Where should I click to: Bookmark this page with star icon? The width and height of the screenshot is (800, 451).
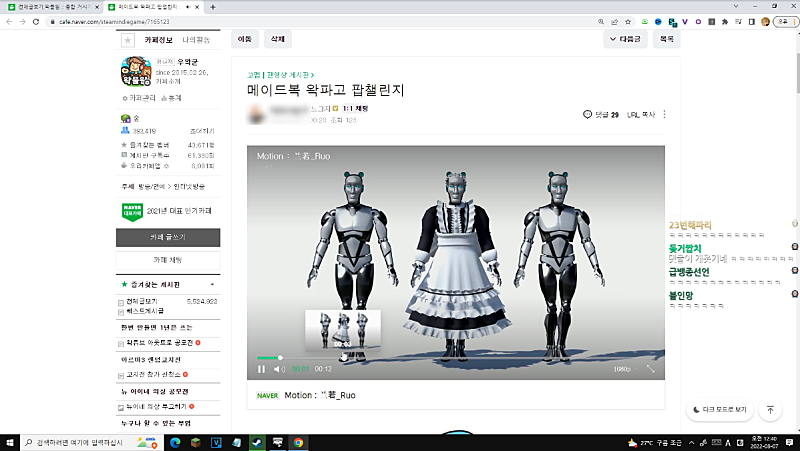point(628,21)
